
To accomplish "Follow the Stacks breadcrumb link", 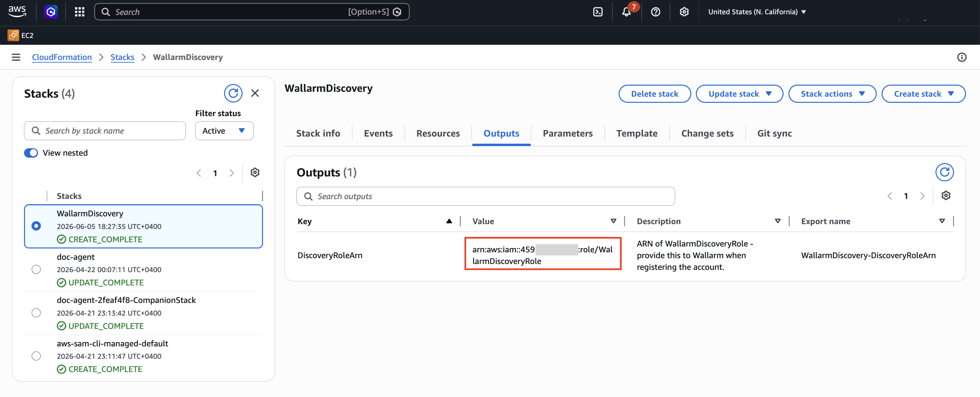I will [122, 57].
